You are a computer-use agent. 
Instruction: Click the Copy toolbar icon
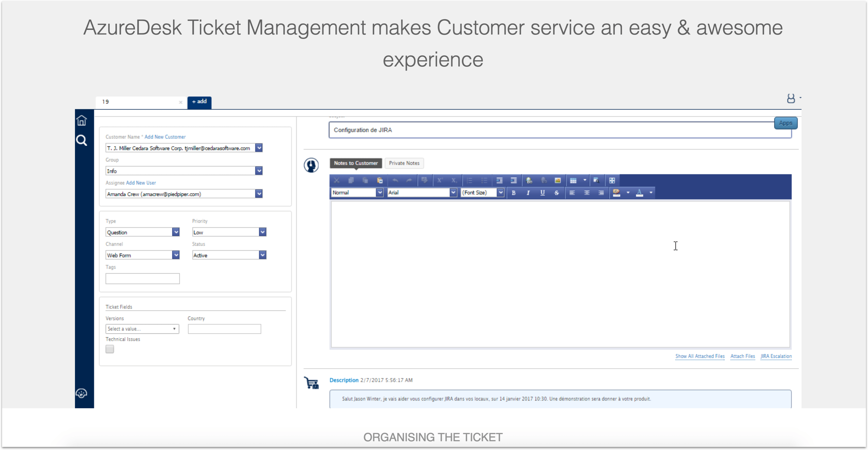351,180
